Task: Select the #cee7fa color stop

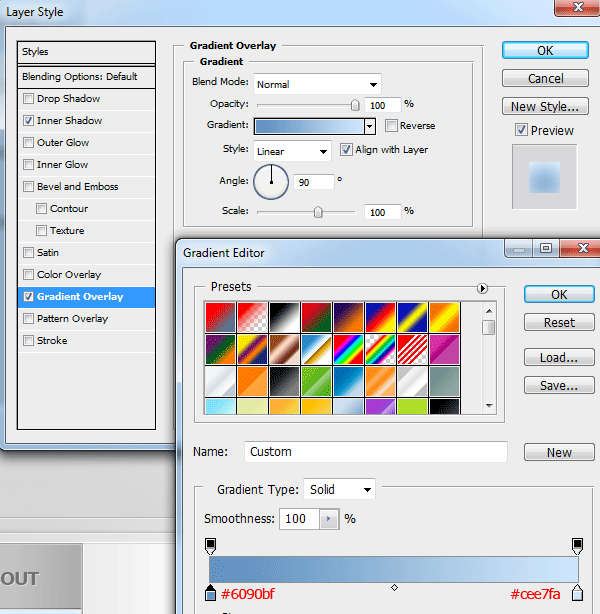Action: (577, 593)
